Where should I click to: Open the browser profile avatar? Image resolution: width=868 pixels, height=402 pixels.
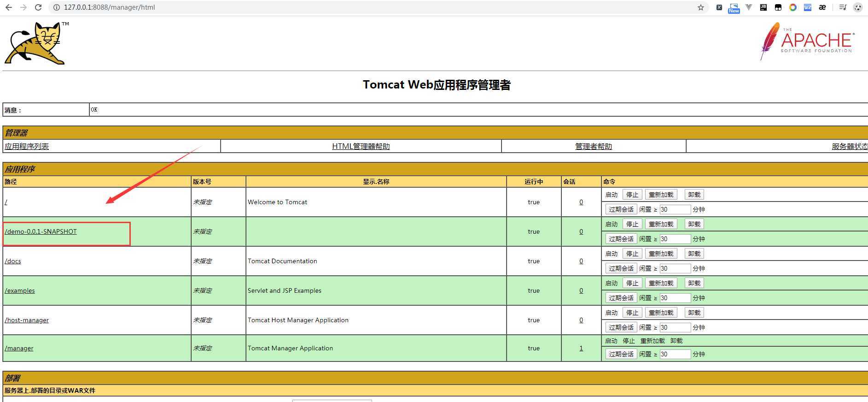[x=858, y=7]
